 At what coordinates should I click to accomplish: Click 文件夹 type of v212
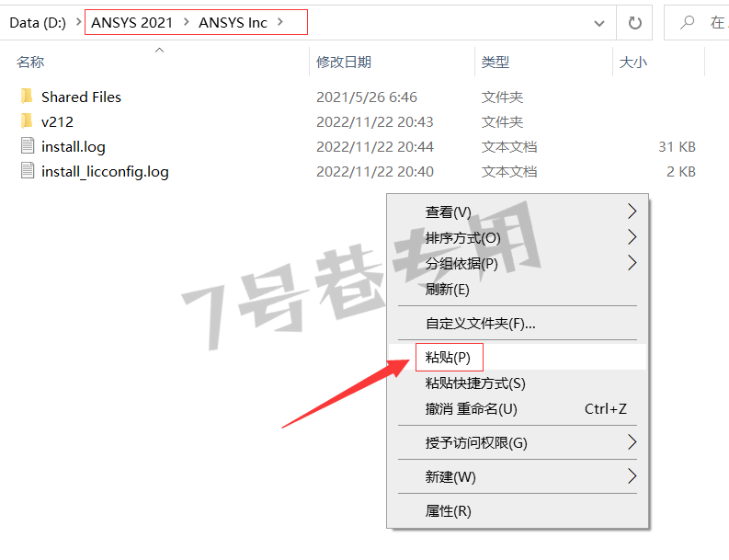502,122
